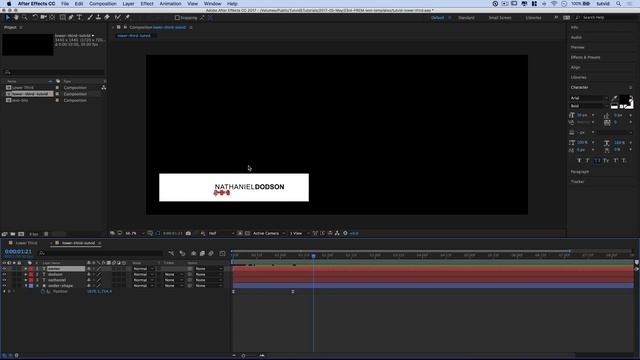Select the Unified Camera tool
The image size is (640, 360).
click(x=44, y=18)
